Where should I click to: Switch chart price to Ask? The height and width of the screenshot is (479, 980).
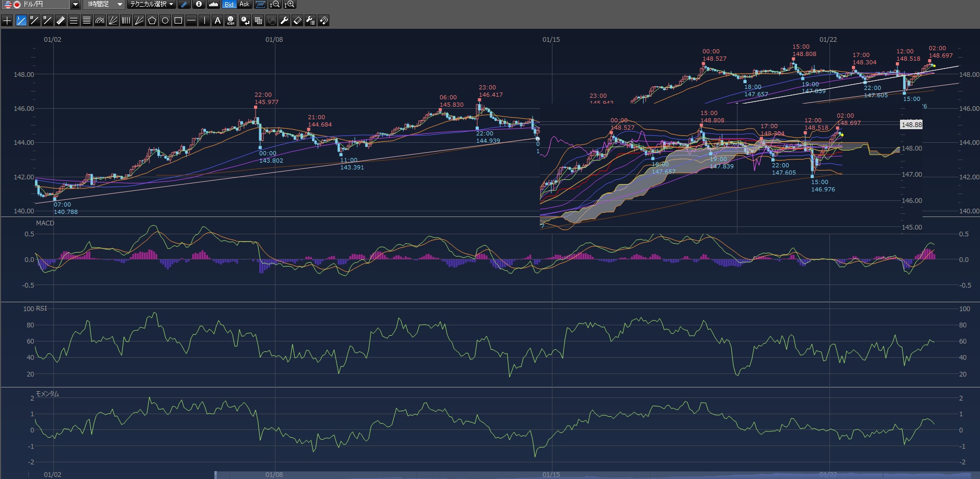[244, 5]
